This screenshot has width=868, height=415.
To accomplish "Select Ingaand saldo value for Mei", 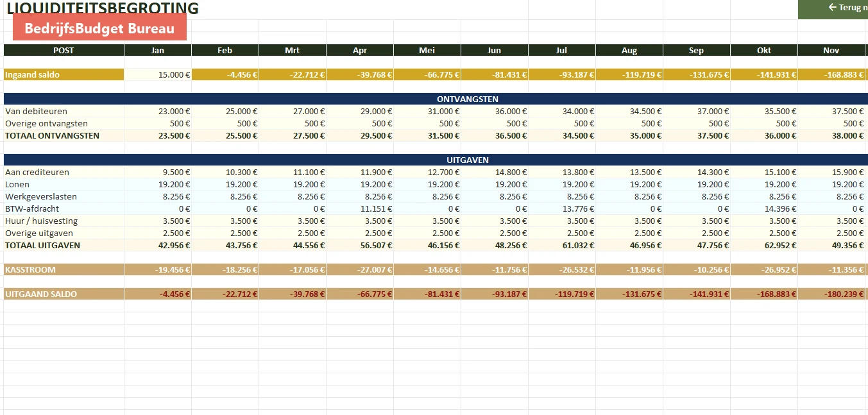I will [x=427, y=74].
